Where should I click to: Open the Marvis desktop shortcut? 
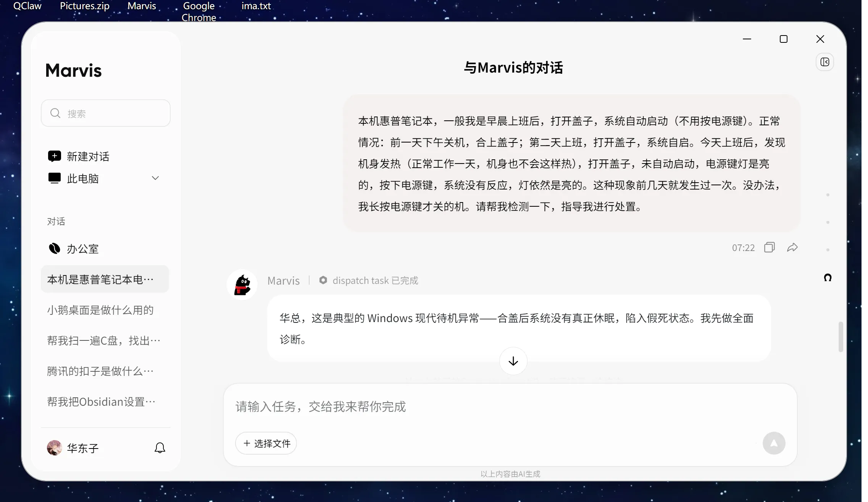[x=142, y=6]
